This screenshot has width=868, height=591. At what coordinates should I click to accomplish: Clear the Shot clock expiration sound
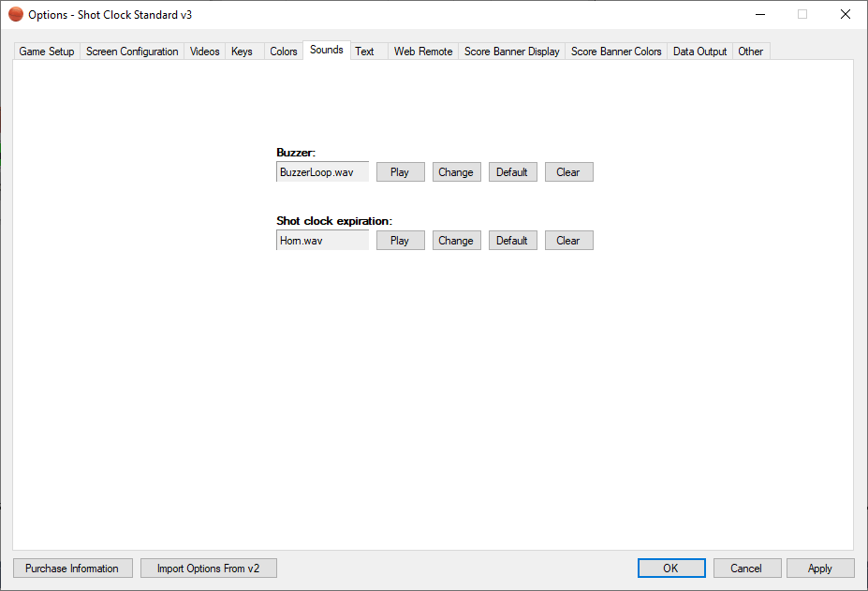568,241
